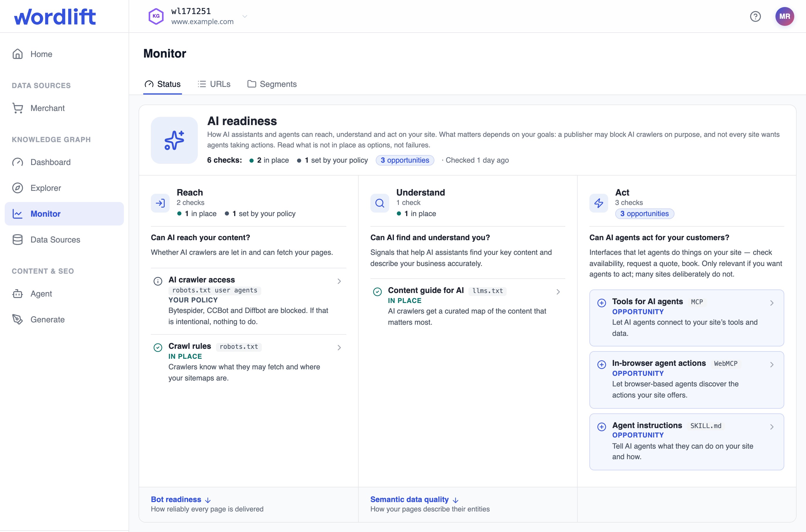Click the Generate pen icon

point(18,319)
